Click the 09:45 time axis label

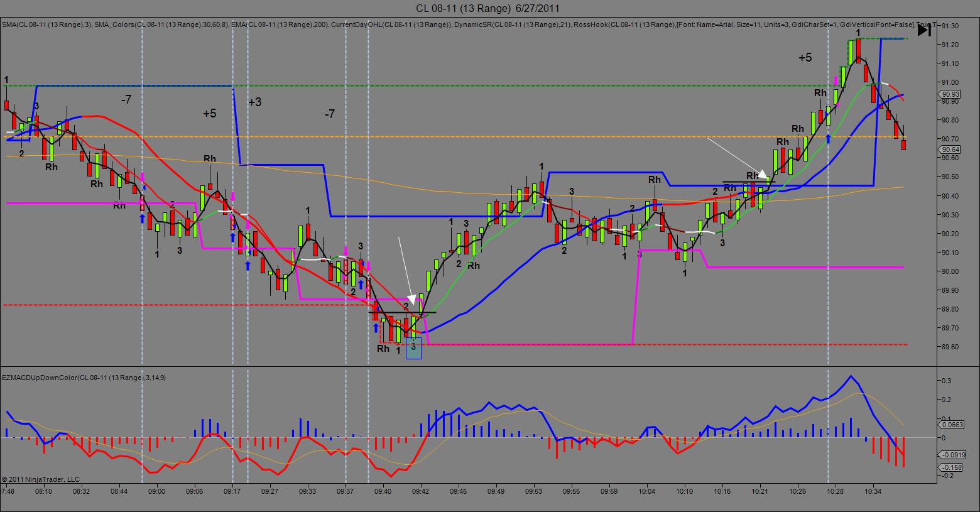point(459,491)
